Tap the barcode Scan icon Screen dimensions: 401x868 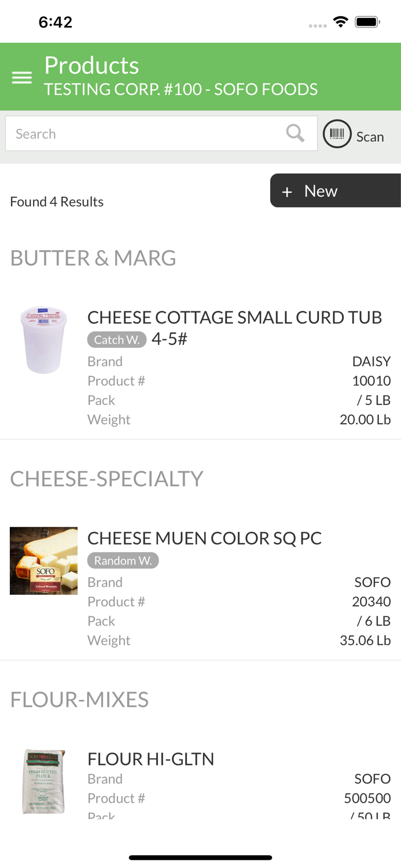pos(337,133)
